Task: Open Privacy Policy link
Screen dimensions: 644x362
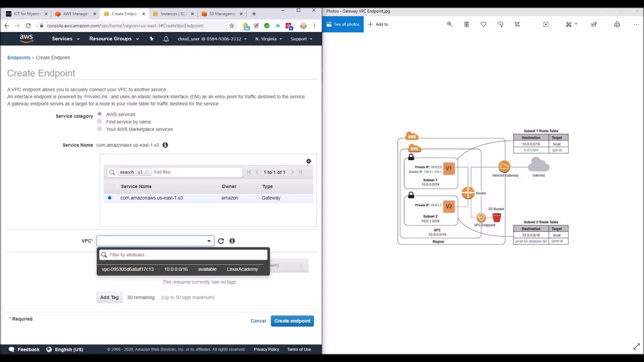Action: 266,349
